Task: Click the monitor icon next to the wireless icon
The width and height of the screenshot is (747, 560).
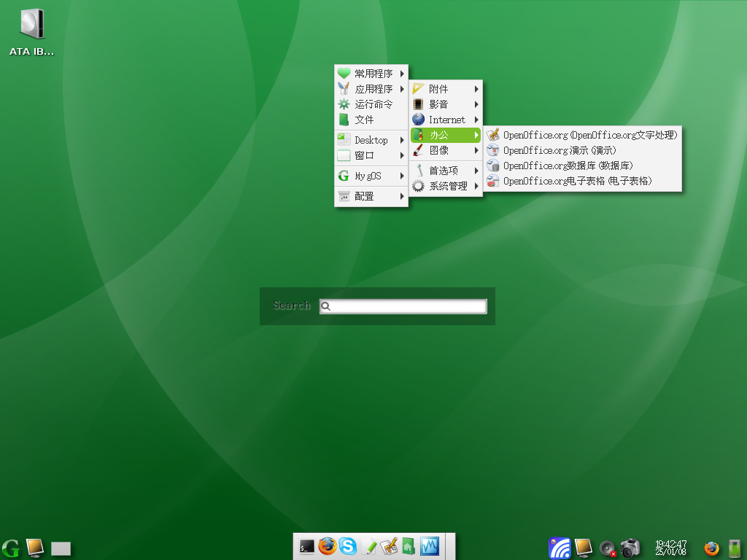Action: (x=583, y=548)
